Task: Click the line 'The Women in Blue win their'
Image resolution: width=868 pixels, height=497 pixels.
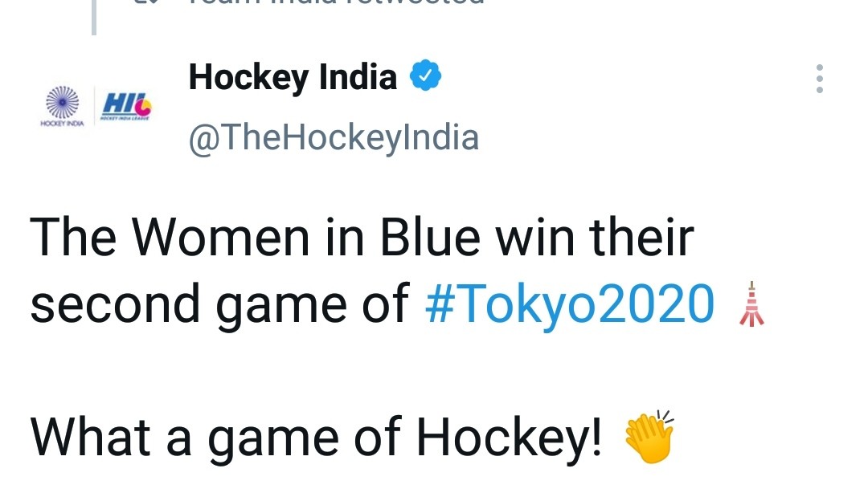Action: [x=362, y=238]
